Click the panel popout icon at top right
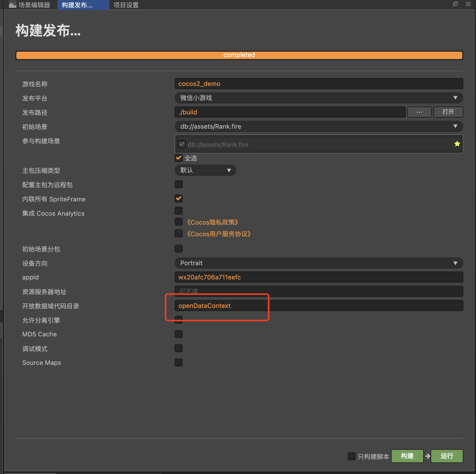The height and width of the screenshot is (474, 476). (455, 4)
